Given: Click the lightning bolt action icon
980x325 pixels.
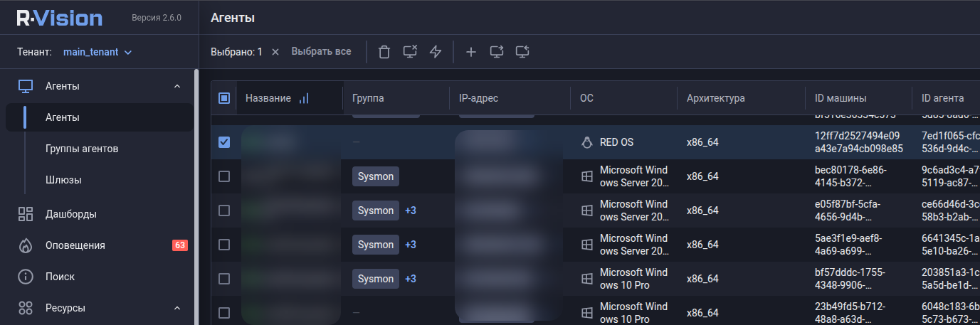Looking at the screenshot, I should pos(436,52).
